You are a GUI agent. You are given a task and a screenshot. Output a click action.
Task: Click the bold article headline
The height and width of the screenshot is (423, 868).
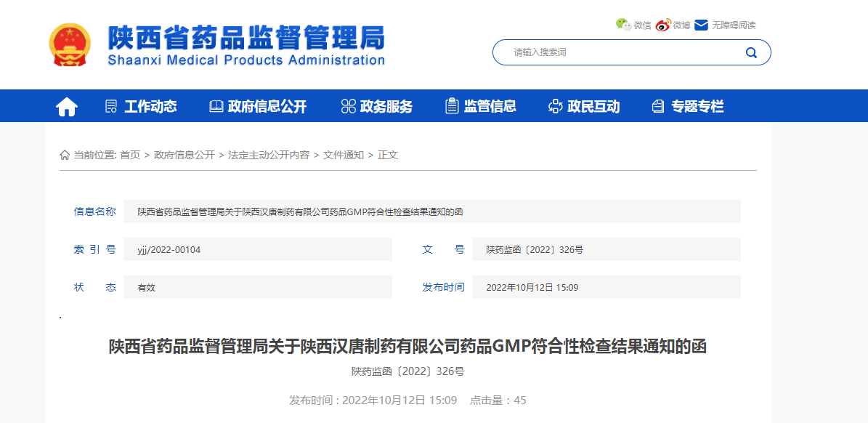408,347
